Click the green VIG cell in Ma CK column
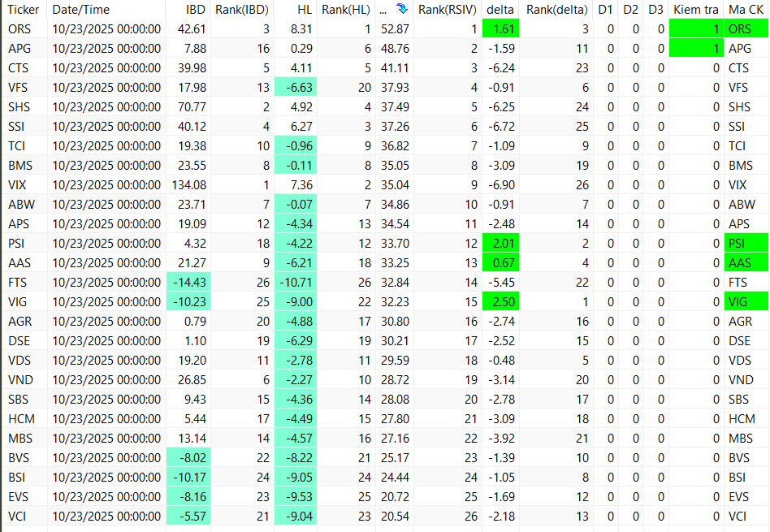 [x=746, y=302]
